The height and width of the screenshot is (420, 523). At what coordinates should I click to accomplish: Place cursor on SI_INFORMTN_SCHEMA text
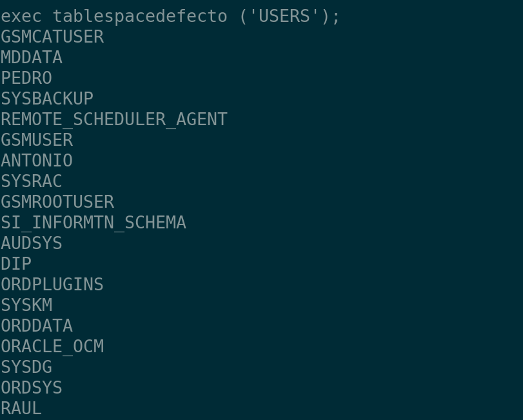pyautogui.click(x=94, y=223)
